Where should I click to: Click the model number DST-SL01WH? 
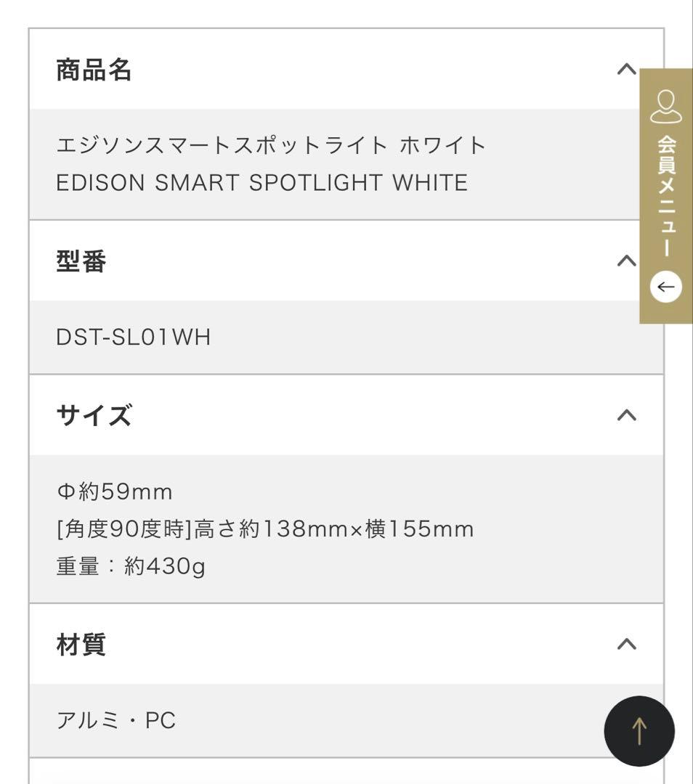pos(134,337)
